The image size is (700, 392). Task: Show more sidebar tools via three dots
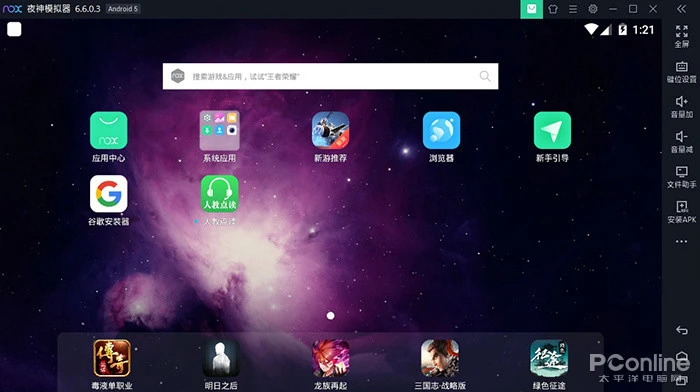click(681, 242)
